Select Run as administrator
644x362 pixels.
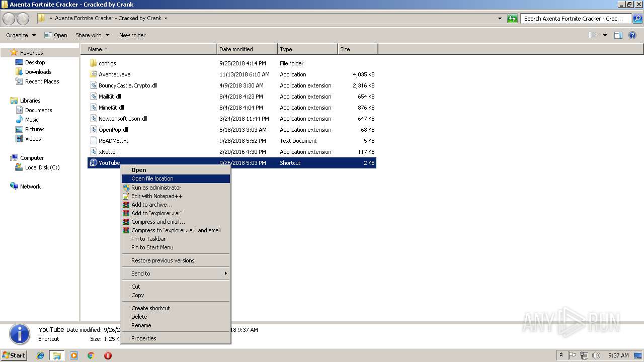176,188
